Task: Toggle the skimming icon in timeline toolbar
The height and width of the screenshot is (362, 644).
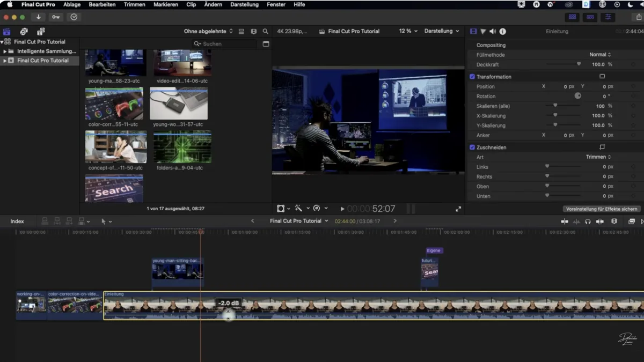Action: 565,221
